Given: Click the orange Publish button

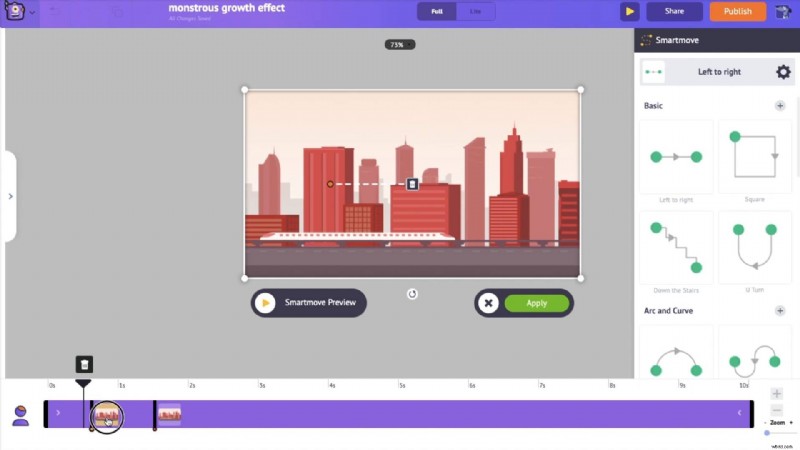Looking at the screenshot, I should [x=737, y=11].
